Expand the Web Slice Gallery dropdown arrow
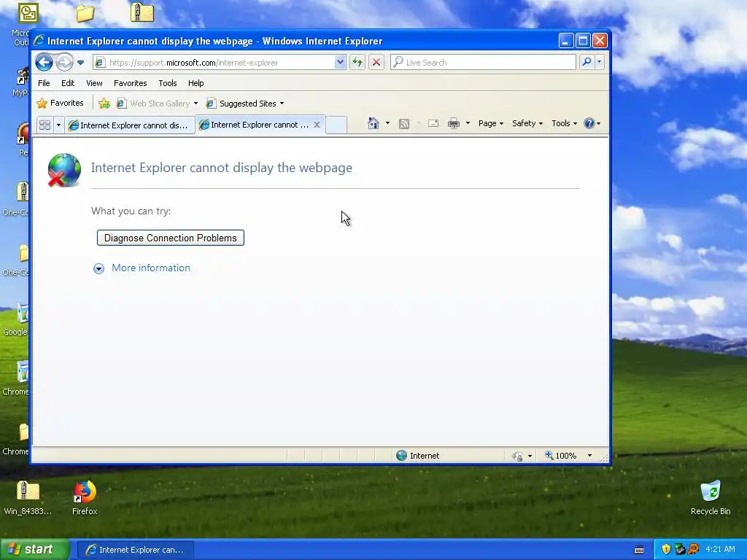 (x=196, y=104)
